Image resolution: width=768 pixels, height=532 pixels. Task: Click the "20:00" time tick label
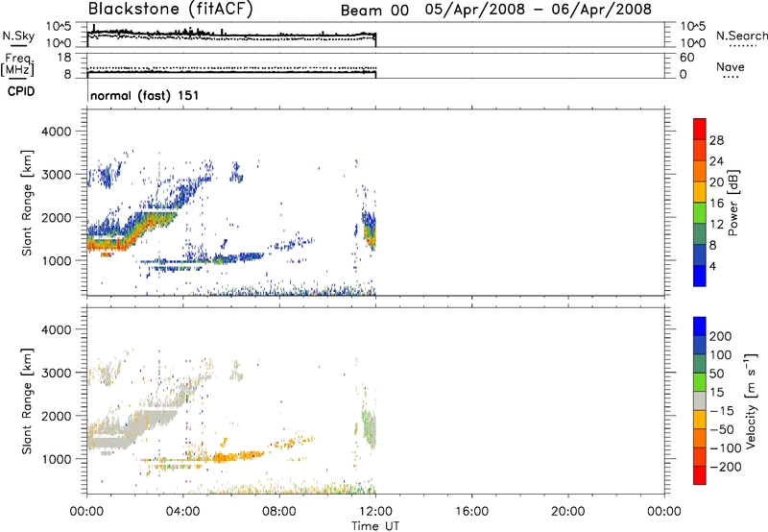click(x=567, y=512)
